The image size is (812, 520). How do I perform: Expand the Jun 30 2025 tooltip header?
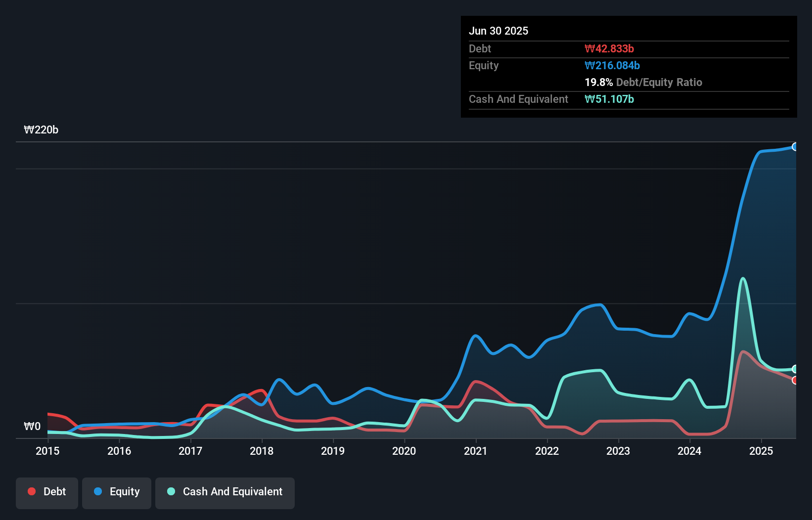point(499,31)
